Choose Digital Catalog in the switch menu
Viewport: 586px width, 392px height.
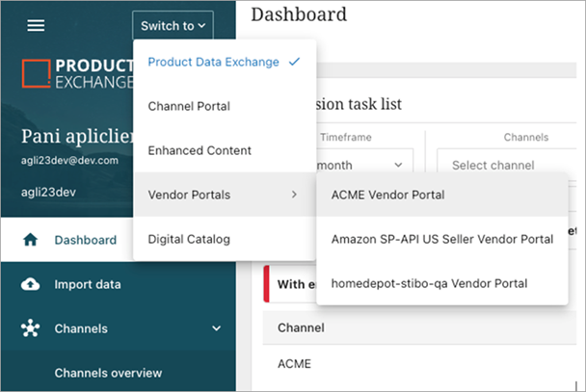(x=189, y=239)
